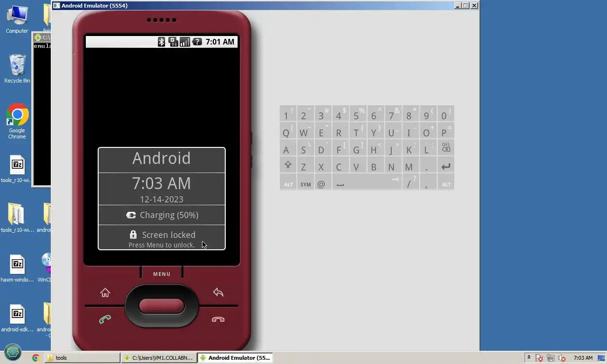Click the slash question mark key
The image size is (607, 364).
[411, 182]
